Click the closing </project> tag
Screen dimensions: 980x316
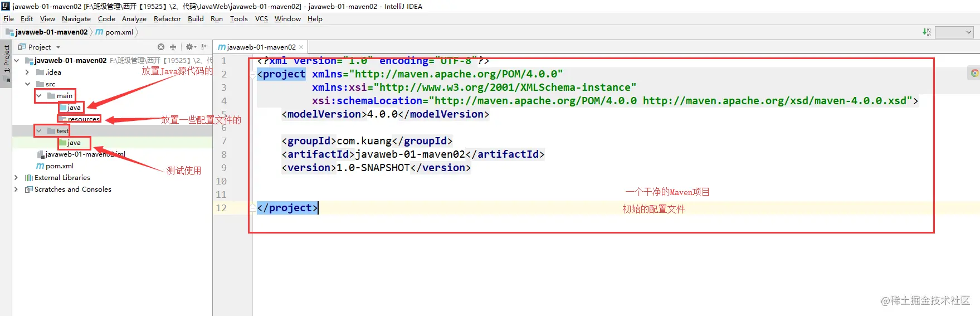click(287, 208)
